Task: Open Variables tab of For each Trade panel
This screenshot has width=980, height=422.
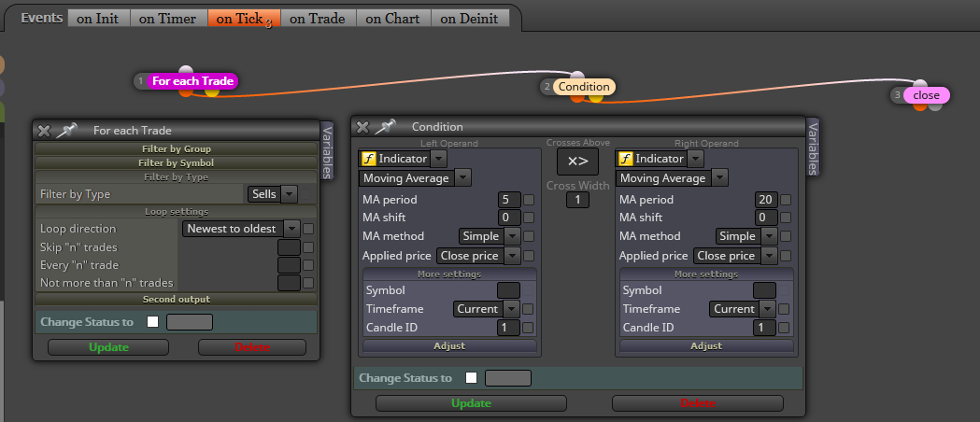Action: tap(327, 150)
